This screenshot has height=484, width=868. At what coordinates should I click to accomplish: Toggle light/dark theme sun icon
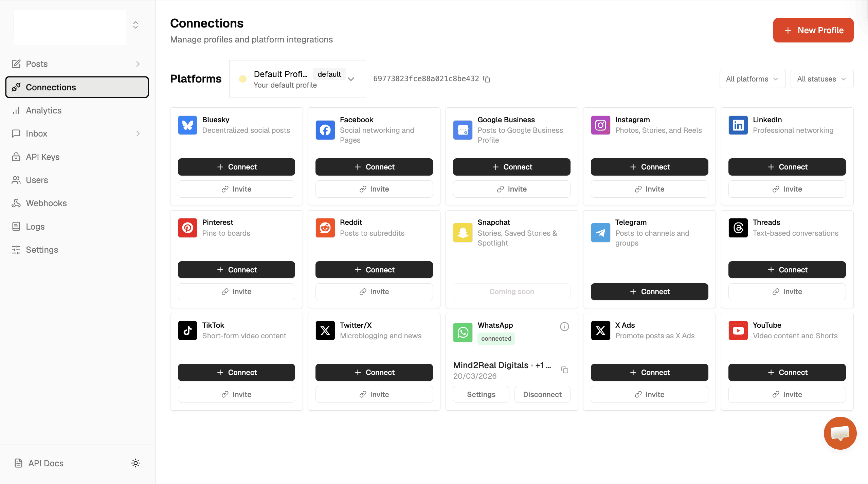tap(135, 463)
